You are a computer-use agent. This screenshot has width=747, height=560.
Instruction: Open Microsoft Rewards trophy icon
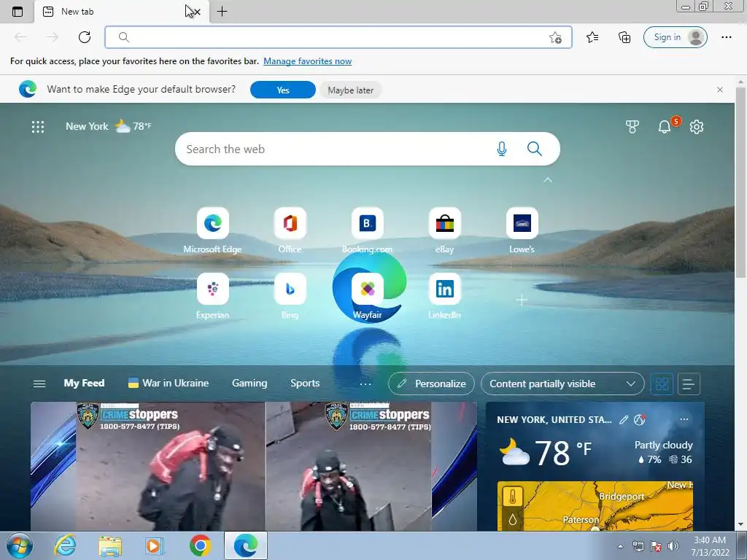coord(632,127)
